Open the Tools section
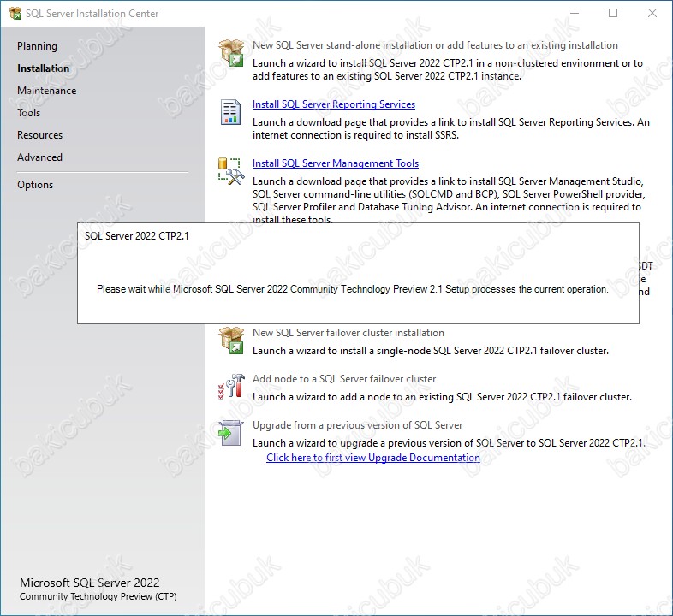Screen dimensions: 673x616 click(x=29, y=113)
